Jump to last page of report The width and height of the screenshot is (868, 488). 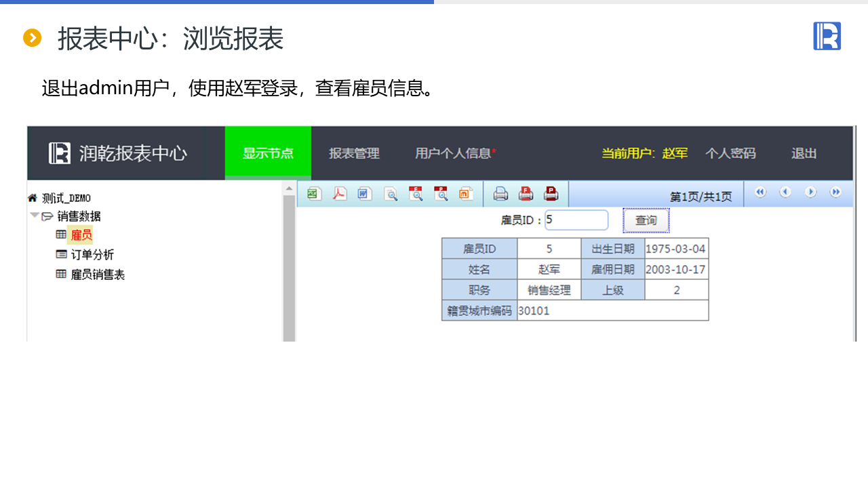(x=835, y=192)
